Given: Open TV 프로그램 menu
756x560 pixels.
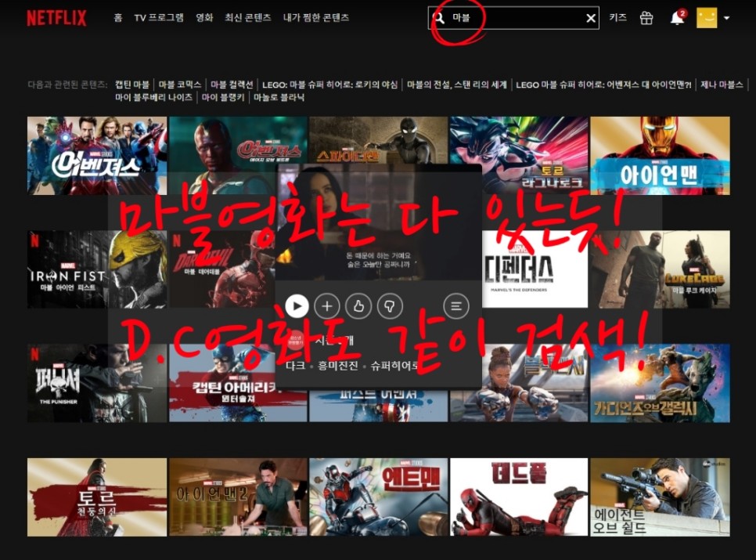Looking at the screenshot, I should [x=159, y=18].
